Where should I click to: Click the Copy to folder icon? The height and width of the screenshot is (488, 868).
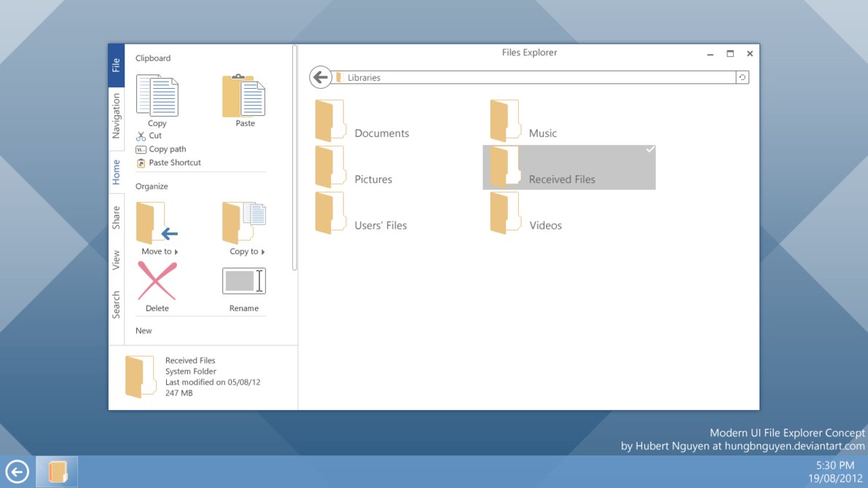(x=243, y=223)
